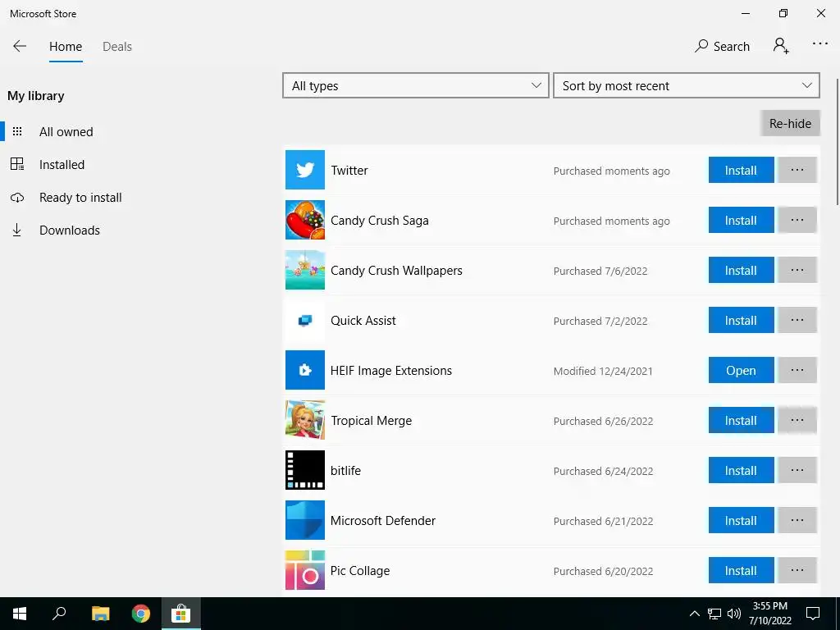Click the HEIF Image Extensions icon

(305, 370)
